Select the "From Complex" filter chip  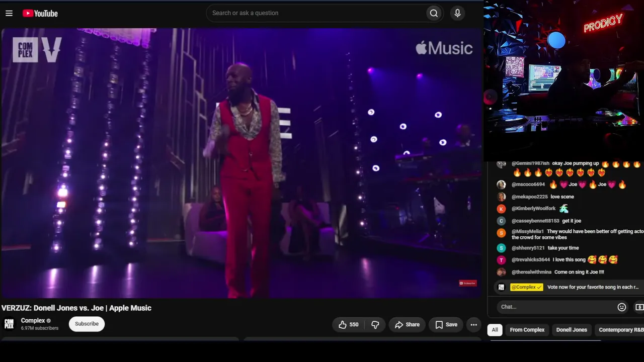(527, 330)
